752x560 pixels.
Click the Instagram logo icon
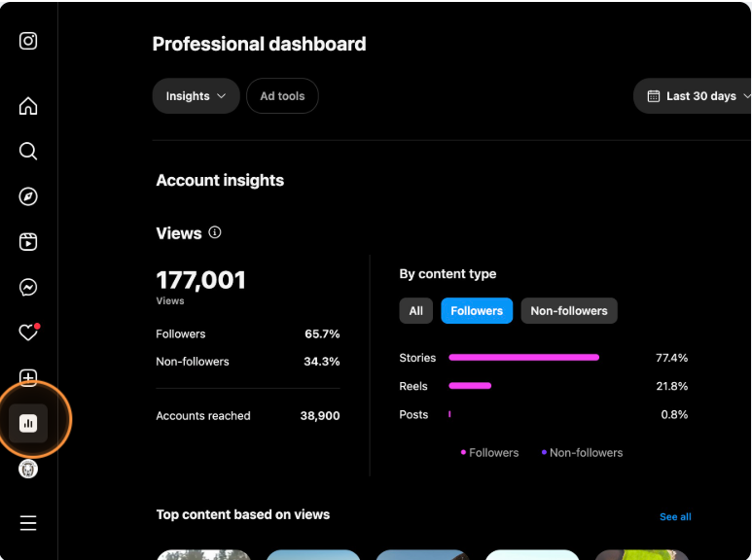(28, 41)
